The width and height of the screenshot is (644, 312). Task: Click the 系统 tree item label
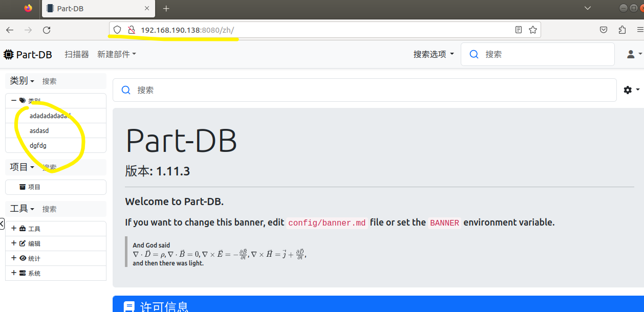[34, 273]
